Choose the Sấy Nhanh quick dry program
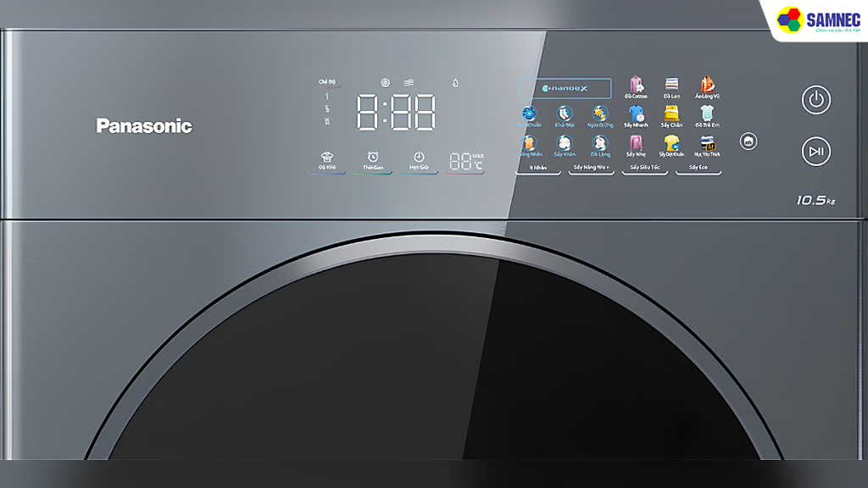868x488 pixels. 636,117
